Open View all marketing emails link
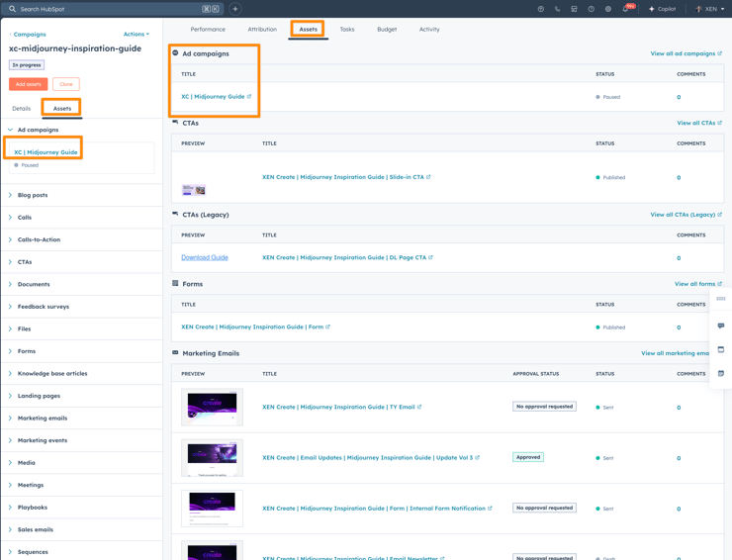The height and width of the screenshot is (560, 732). pyautogui.click(x=675, y=353)
